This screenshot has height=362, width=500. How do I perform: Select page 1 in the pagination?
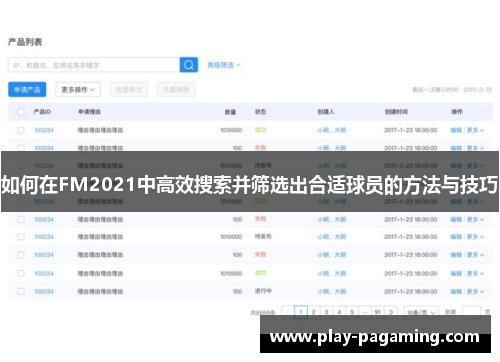pyautogui.click(x=301, y=312)
